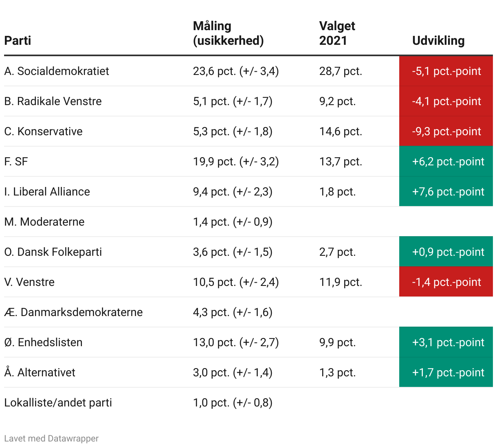Click the I. Liberal Alliance label
The image size is (497, 448).
[x=47, y=192]
